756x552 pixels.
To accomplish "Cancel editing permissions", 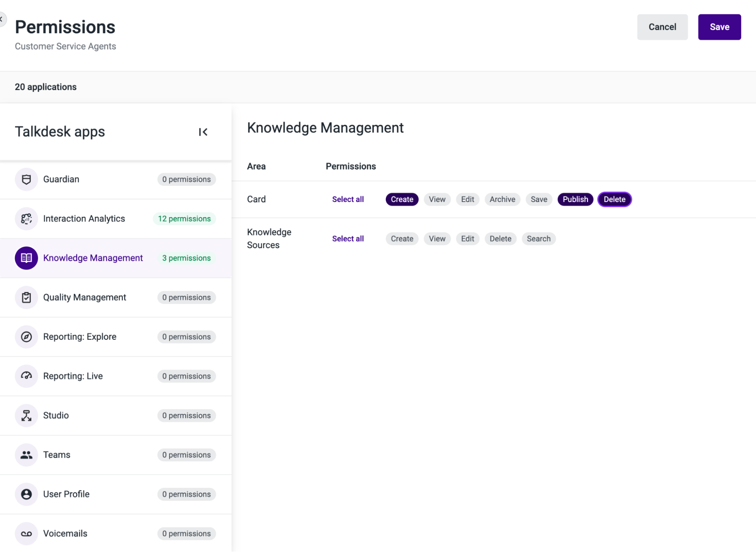I will (662, 27).
